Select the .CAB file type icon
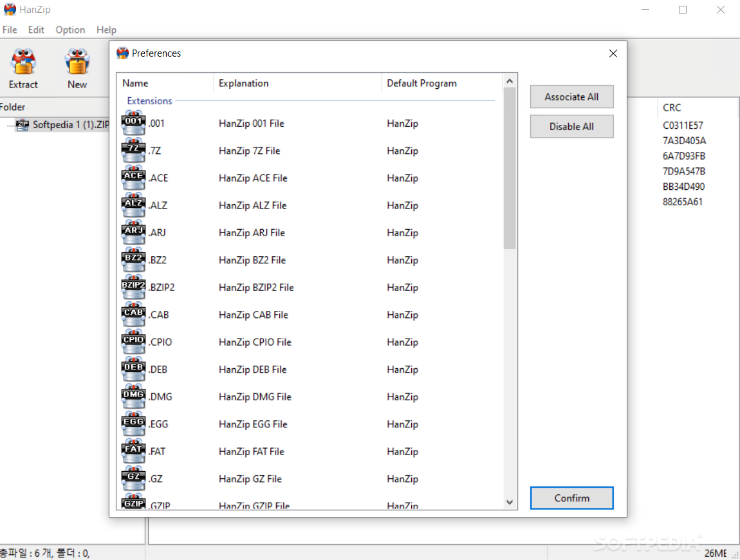Viewport: 740px width, 560px height. click(x=134, y=315)
